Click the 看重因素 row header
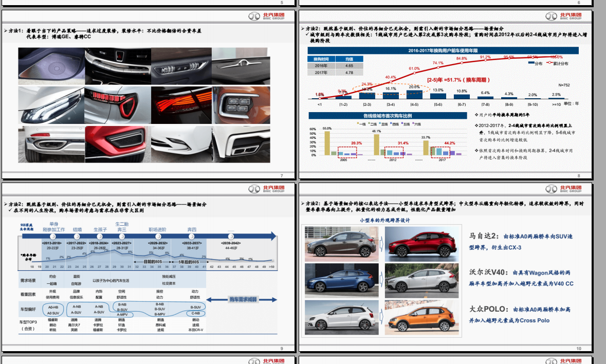 pos(28,295)
